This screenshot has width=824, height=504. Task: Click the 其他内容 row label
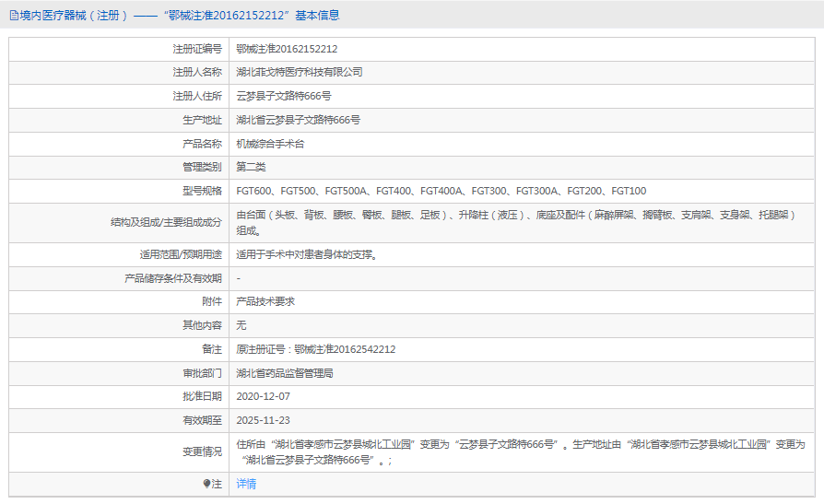coord(203,325)
